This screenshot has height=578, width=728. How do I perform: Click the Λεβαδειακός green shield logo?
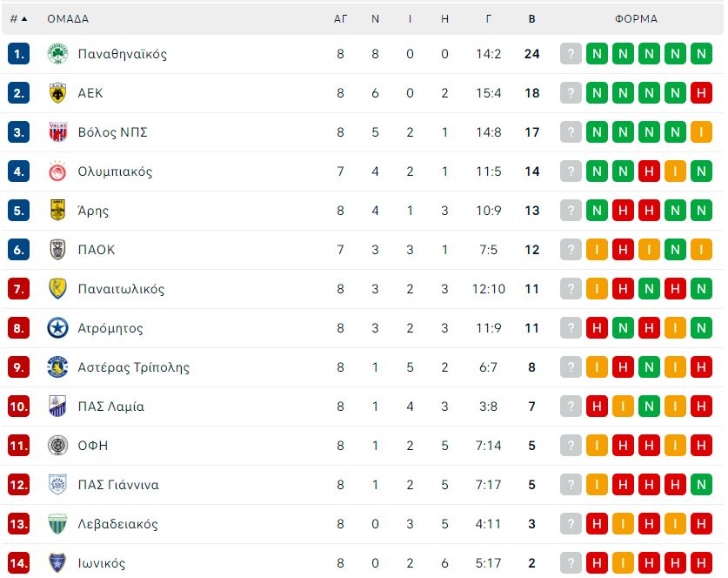click(x=58, y=524)
